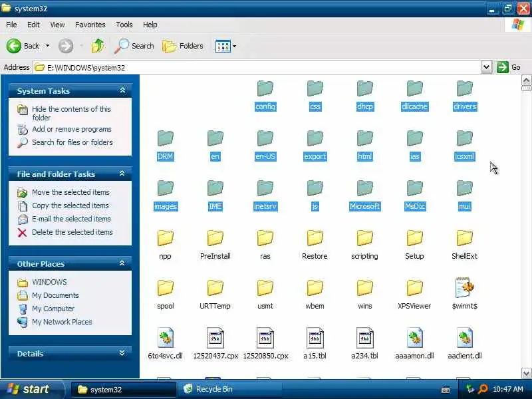The image size is (532, 399).
Task: Open the Edit menu
Action: coord(33,25)
